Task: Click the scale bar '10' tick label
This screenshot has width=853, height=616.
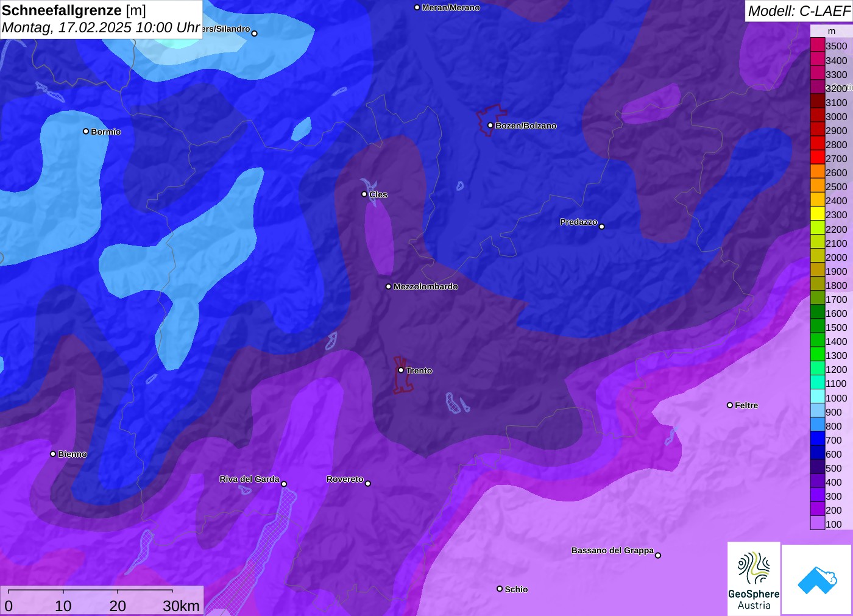Action: tap(63, 606)
